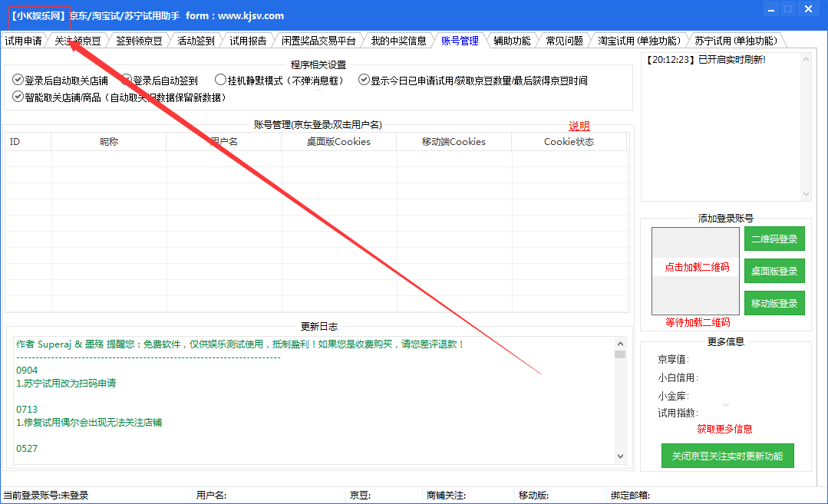Toggle 登录后自动签到 option

(x=160, y=81)
